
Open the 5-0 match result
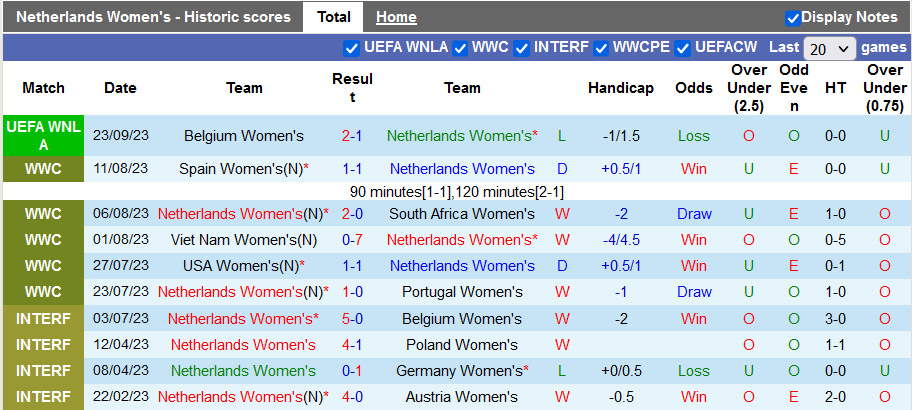coord(352,319)
